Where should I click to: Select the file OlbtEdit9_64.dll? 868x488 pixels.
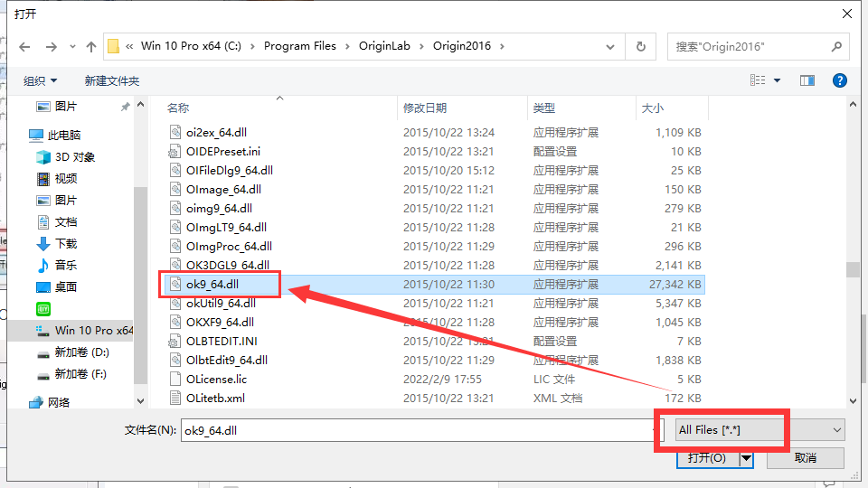[227, 361]
